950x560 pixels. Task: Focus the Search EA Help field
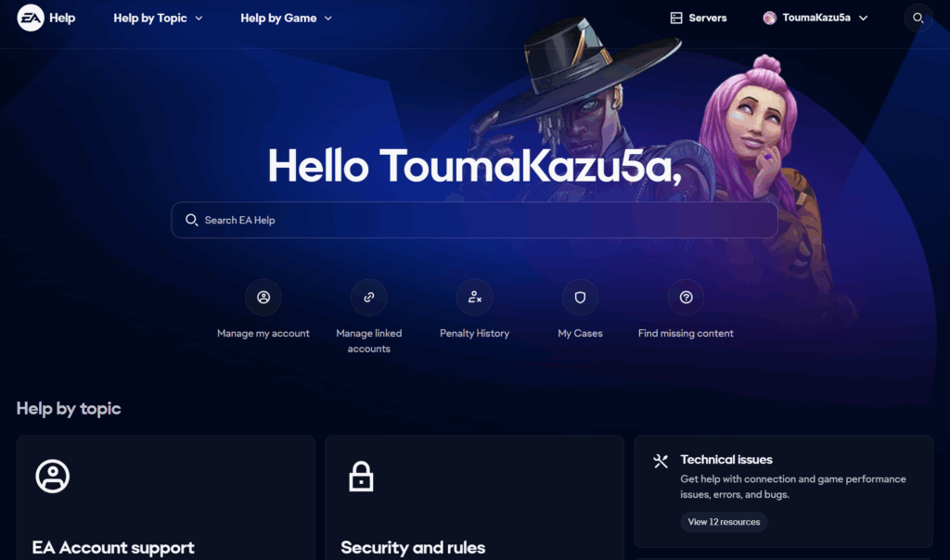point(474,220)
